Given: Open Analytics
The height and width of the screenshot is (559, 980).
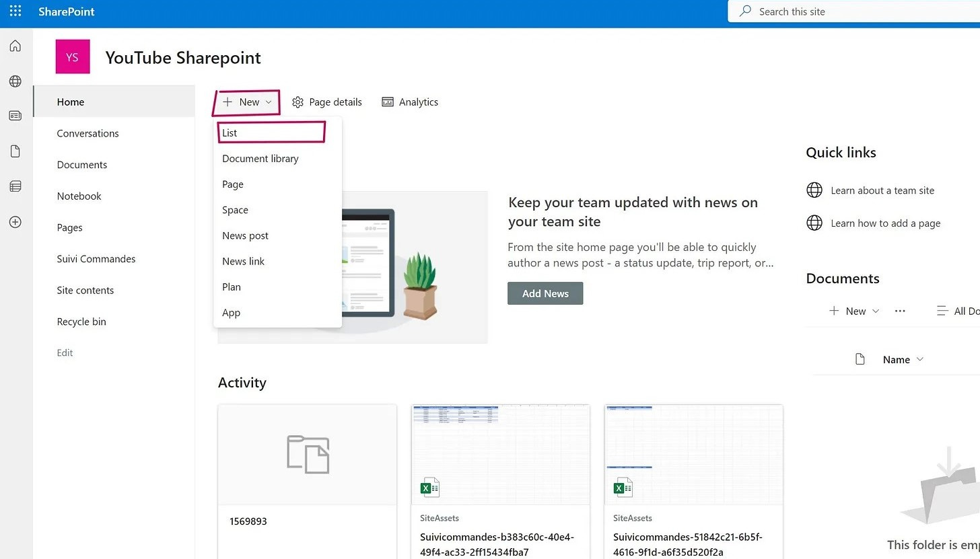Looking at the screenshot, I should click(x=410, y=102).
